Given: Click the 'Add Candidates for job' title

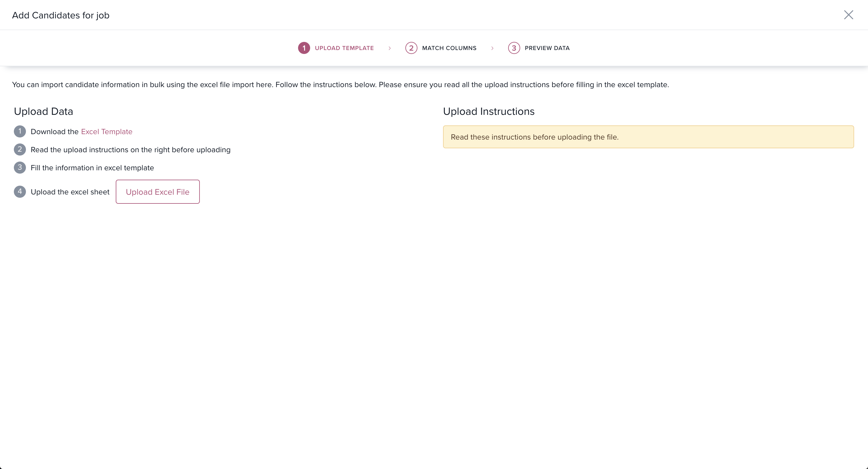Looking at the screenshot, I should [x=61, y=15].
